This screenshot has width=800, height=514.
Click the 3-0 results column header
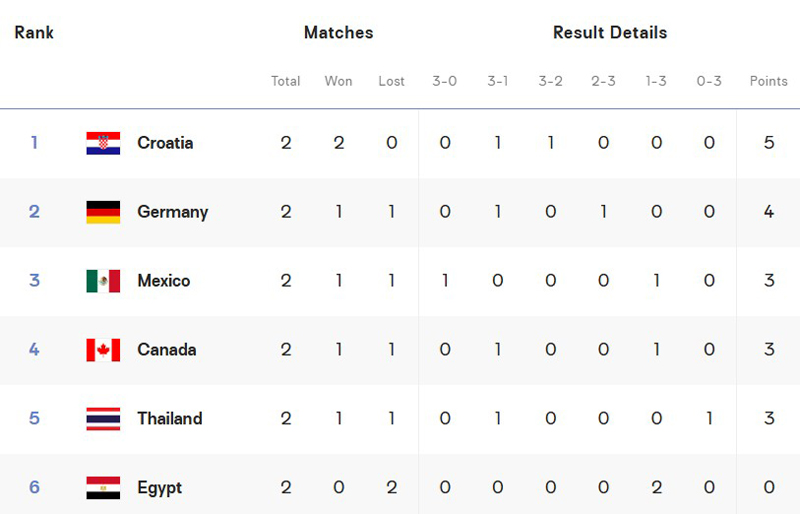[444, 81]
